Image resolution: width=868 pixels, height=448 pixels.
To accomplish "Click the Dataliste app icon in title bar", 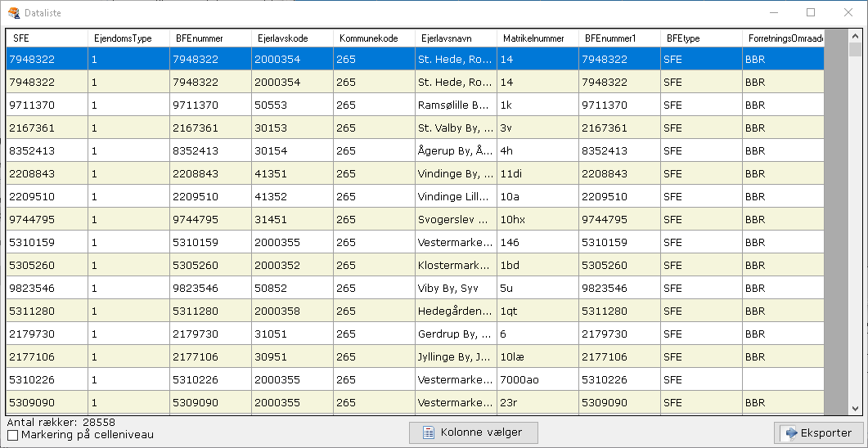I will [13, 13].
